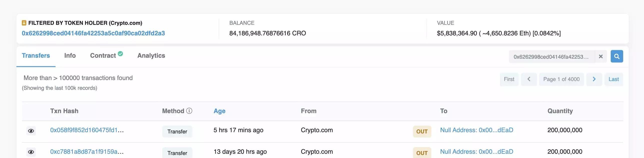Open the Contract tab
Viewport: 644px width, 158px height.
coord(103,56)
